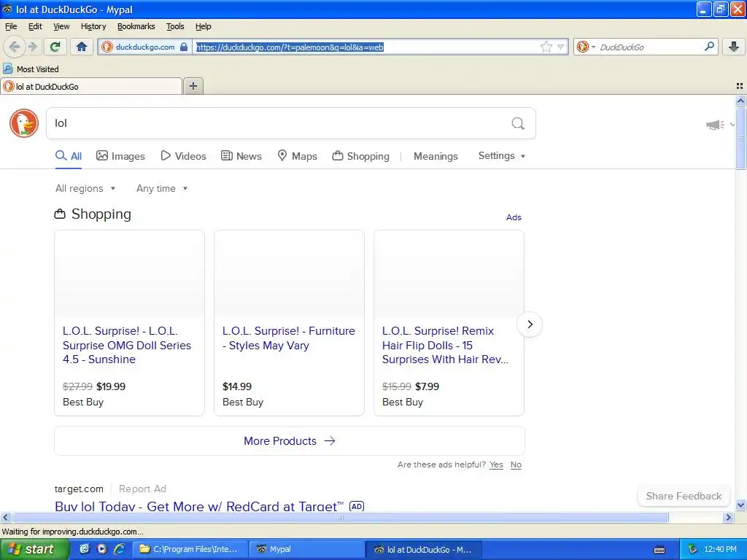Select the 'lol at DuckDuckGo' tab
The height and width of the screenshot is (560, 747).
coord(91,86)
